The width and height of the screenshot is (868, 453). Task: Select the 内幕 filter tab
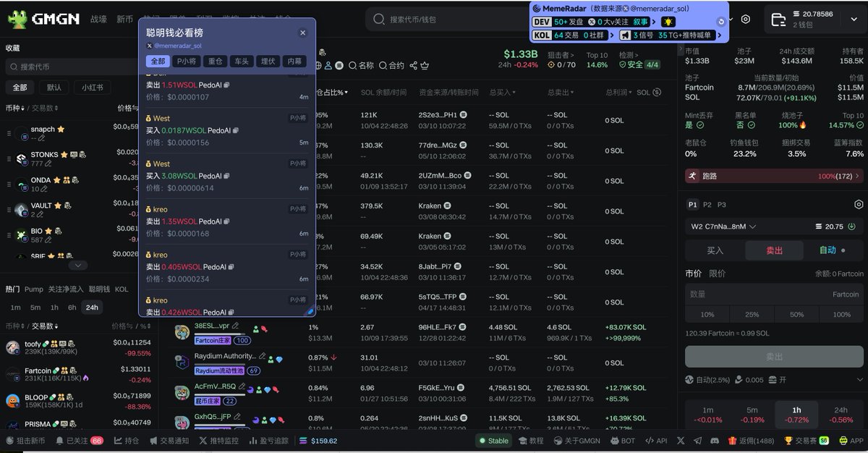[294, 62]
